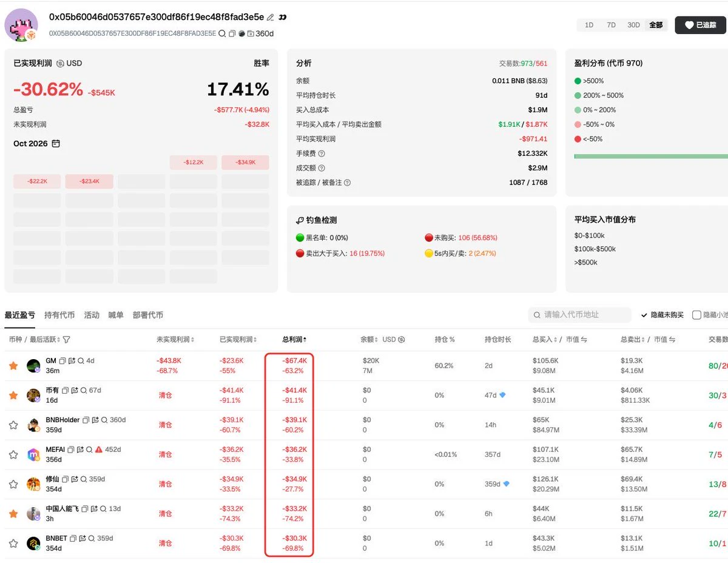Search GM token with magnifier

pyautogui.click(x=81, y=361)
